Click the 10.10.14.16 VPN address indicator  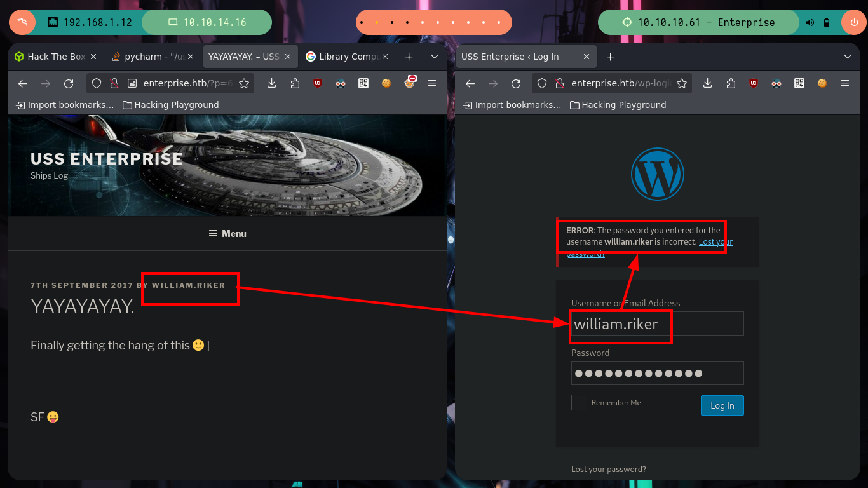(207, 22)
